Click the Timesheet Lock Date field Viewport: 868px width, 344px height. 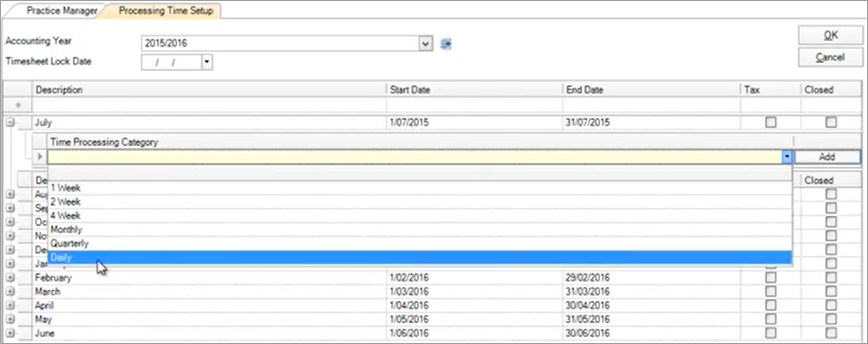coord(171,62)
